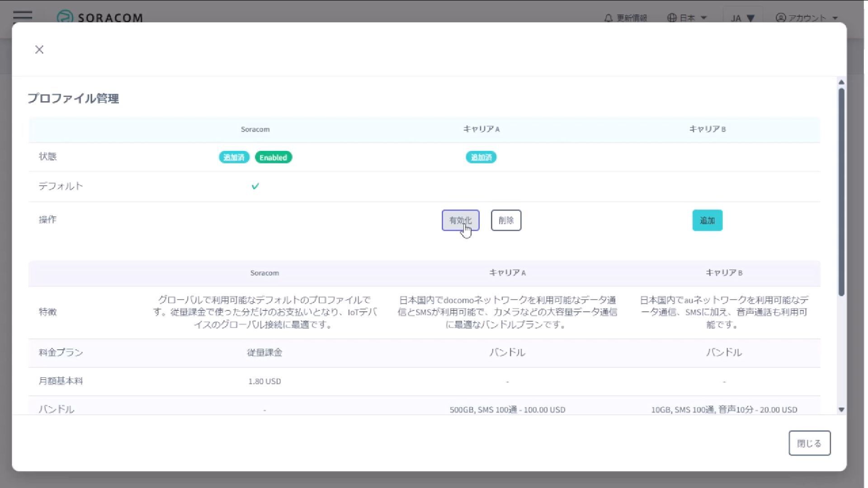Click the default checkmark under Soracom
Screen dimensions: 868x488
255,186
